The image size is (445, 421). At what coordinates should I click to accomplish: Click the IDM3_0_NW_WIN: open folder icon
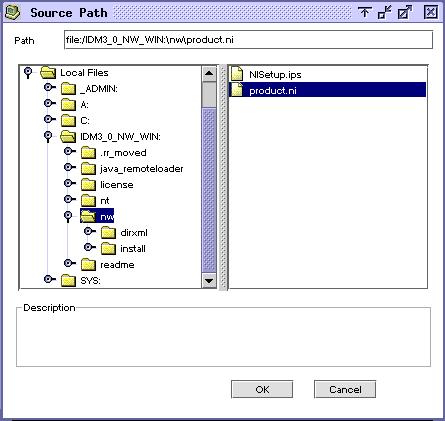(68, 136)
